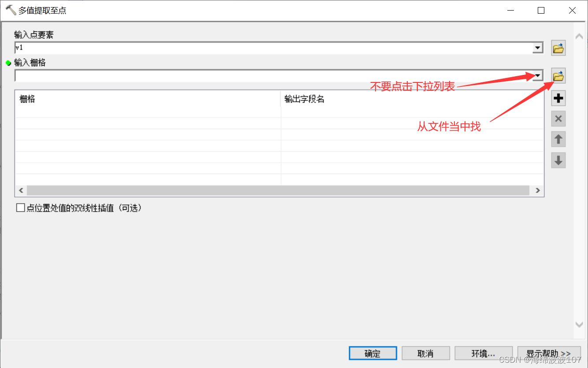The height and width of the screenshot is (368, 588).
Task: Click the X icon to remove raster
Action: (558, 119)
